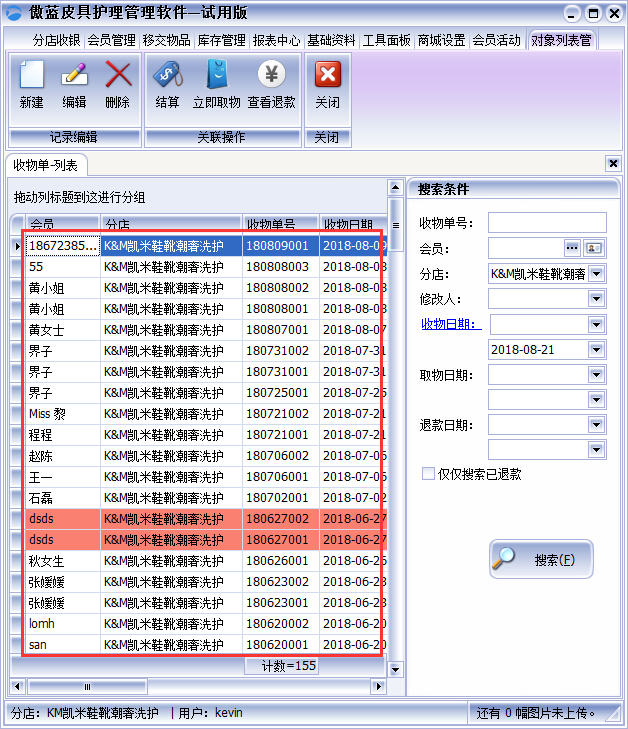Open the 库存管理 tab
The height and width of the screenshot is (729, 628).
click(221, 40)
